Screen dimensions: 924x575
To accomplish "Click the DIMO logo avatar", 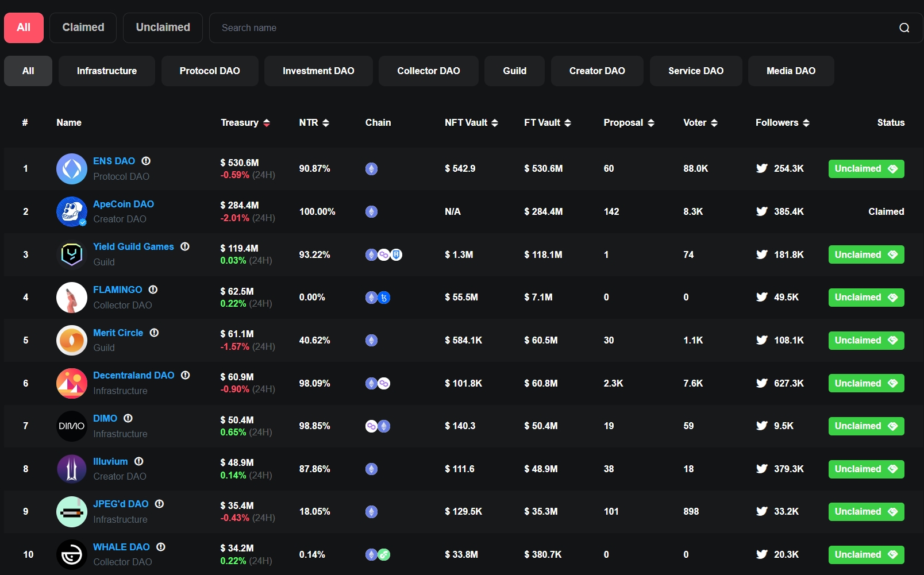I will pos(72,426).
